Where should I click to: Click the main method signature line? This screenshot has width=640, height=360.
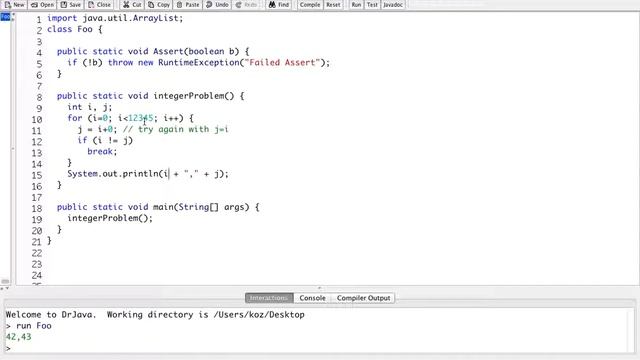158,207
